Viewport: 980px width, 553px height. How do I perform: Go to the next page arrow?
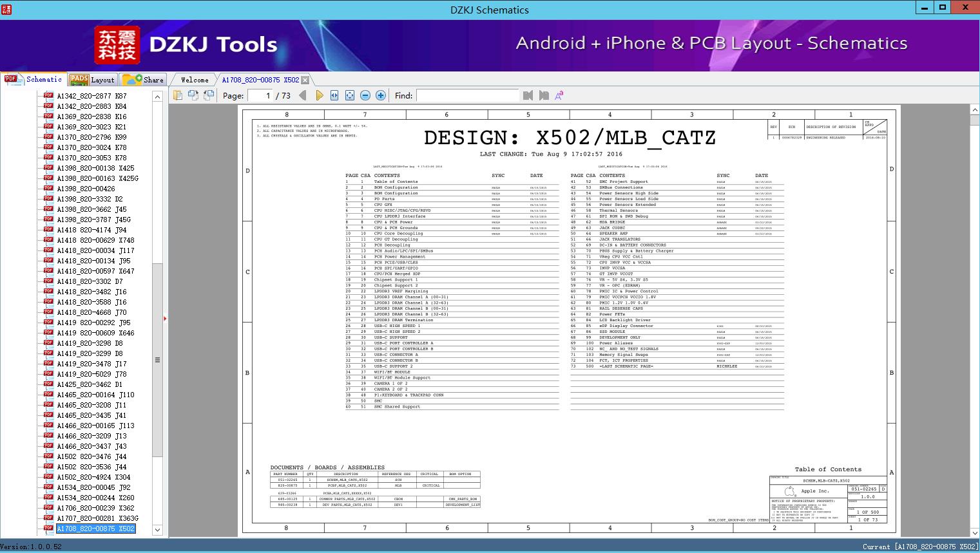pyautogui.click(x=319, y=95)
